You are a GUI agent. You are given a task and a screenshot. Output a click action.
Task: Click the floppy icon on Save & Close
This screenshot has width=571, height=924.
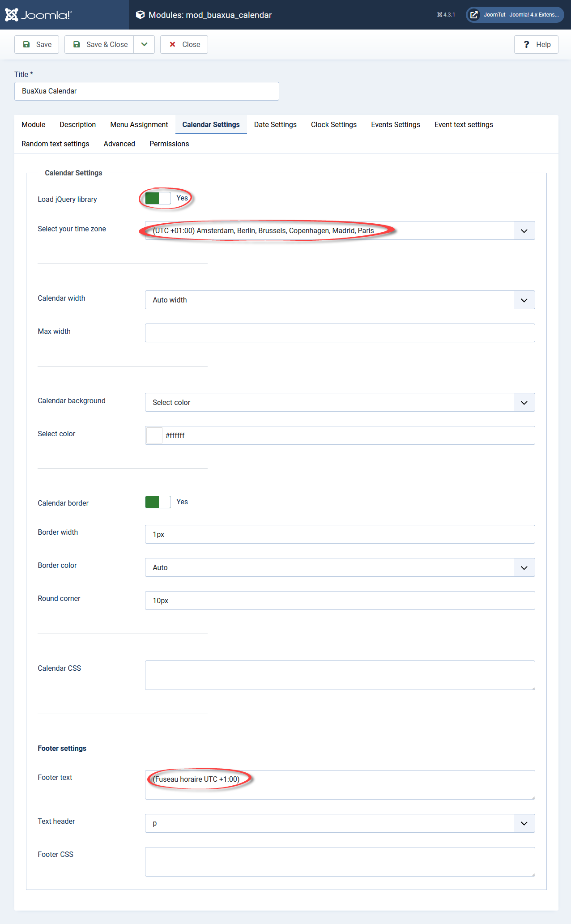77,44
